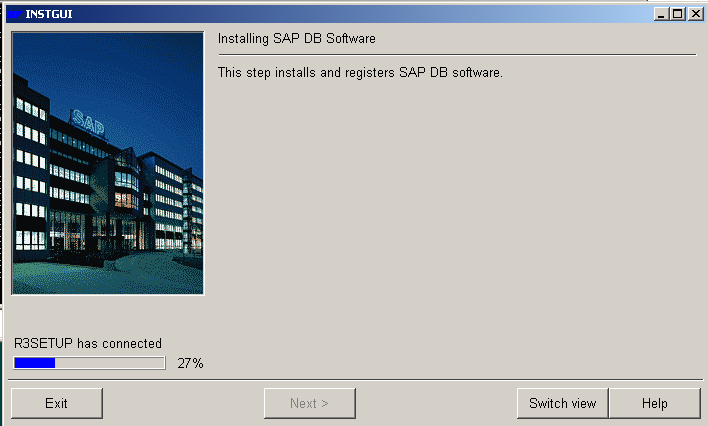Viewport: 708px width, 426px height.
Task: Open Switch view
Action: 563,403
